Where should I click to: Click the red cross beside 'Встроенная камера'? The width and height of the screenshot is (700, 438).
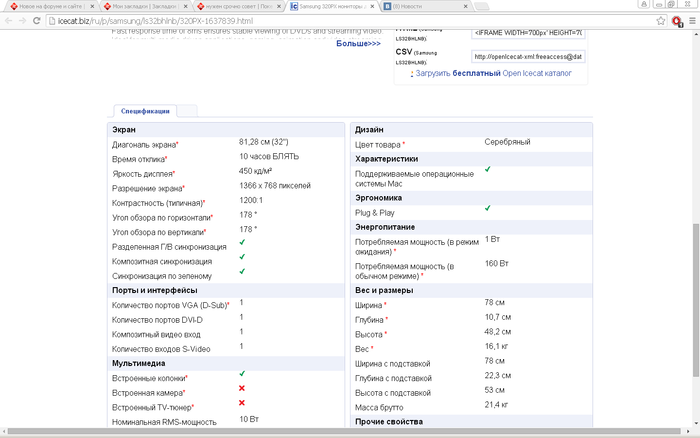coord(242,388)
